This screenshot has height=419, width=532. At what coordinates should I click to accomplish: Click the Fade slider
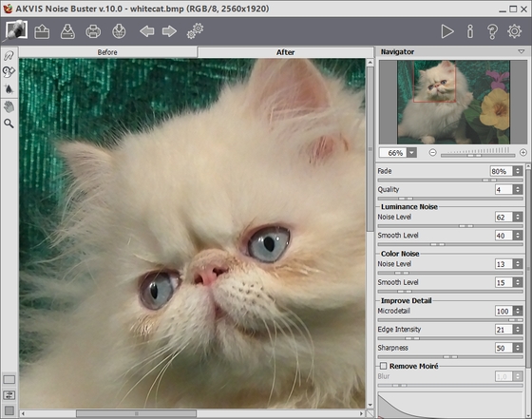(x=450, y=181)
